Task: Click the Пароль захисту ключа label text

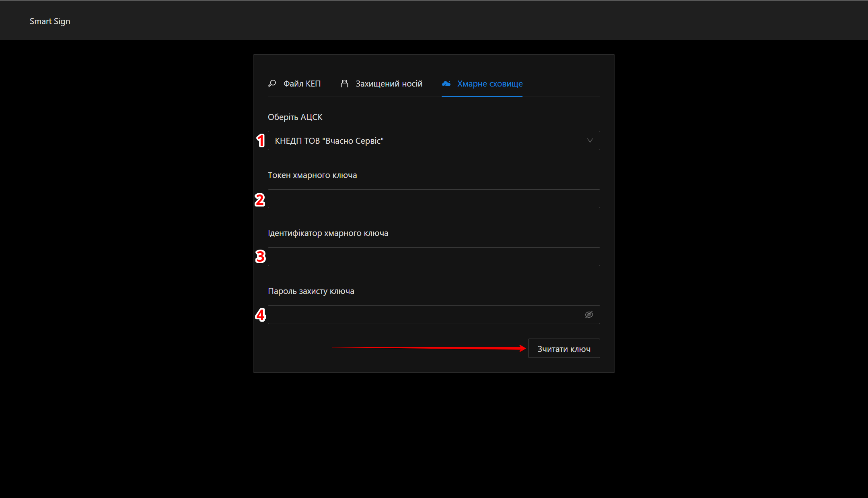Action: [x=311, y=291]
